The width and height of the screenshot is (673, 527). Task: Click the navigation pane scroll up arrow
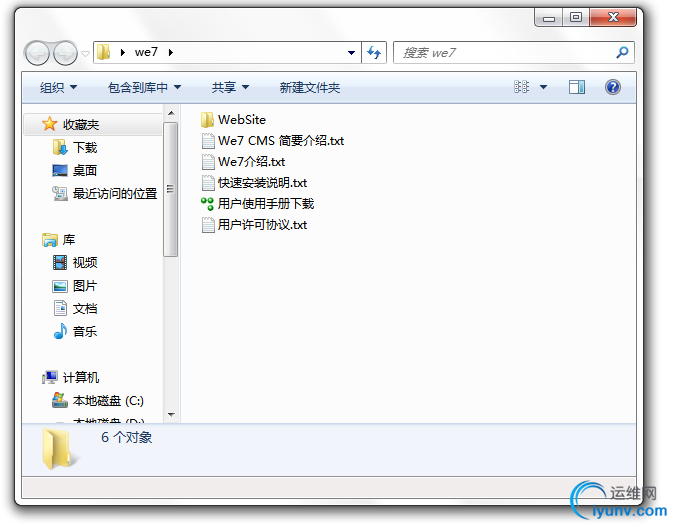[x=171, y=113]
